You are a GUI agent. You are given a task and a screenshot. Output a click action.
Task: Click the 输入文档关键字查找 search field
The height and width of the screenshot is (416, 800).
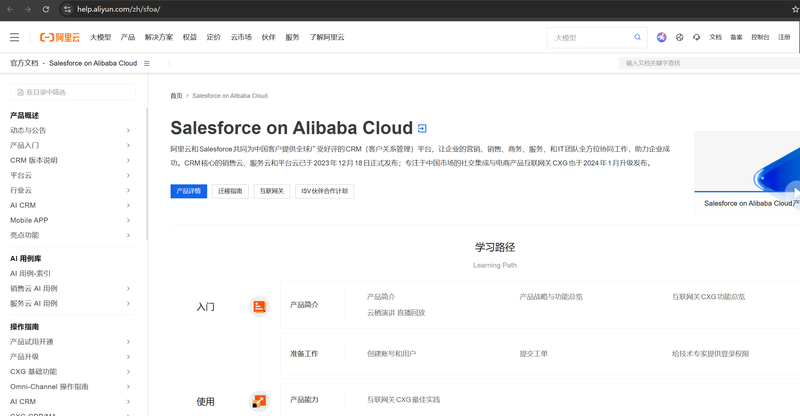[709, 63]
